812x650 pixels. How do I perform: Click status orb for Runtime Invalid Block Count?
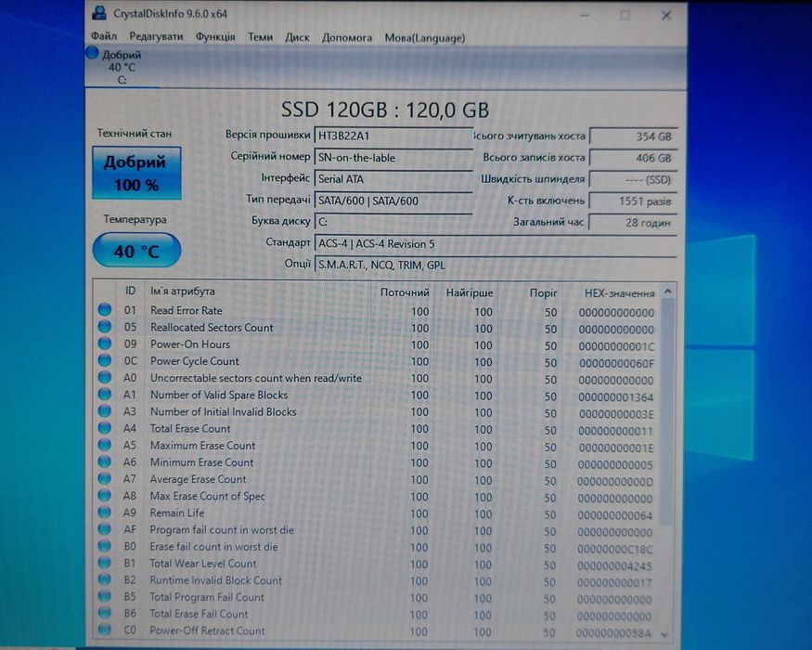click(105, 579)
